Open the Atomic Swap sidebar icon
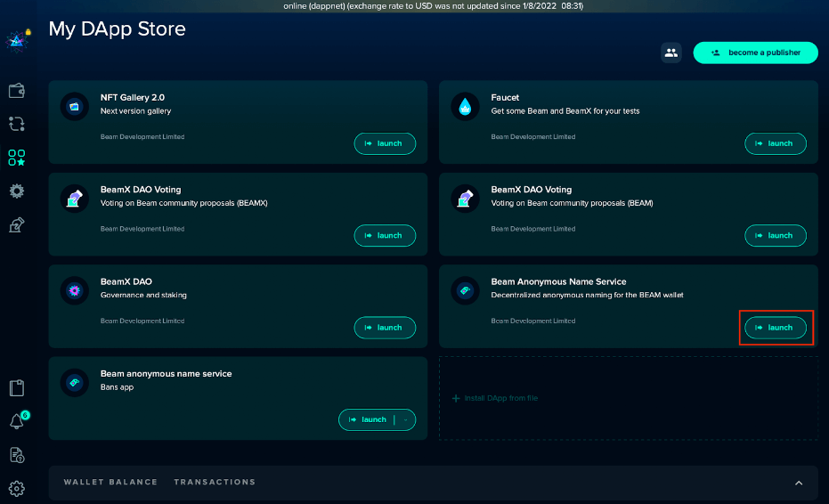Image resolution: width=829 pixels, height=504 pixels. tap(16, 124)
